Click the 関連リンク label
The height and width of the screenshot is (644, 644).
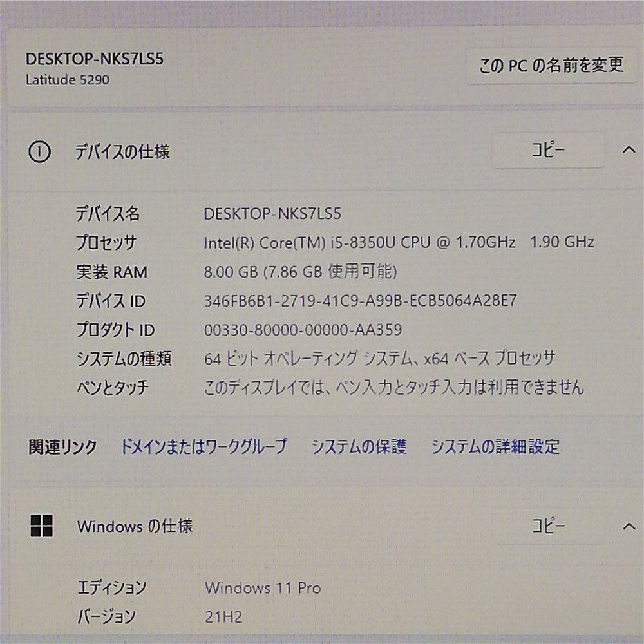tap(63, 446)
